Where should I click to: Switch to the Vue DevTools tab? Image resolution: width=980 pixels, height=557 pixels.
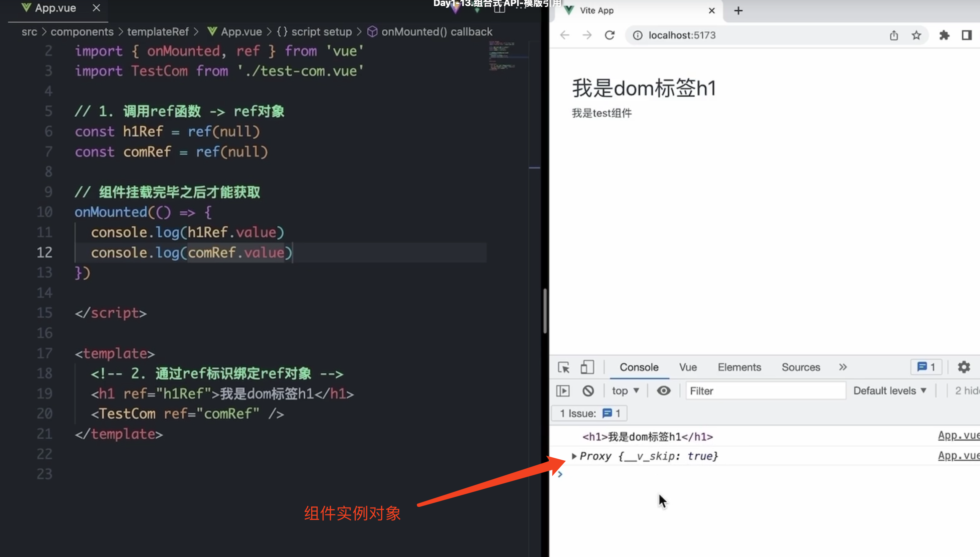(x=688, y=367)
